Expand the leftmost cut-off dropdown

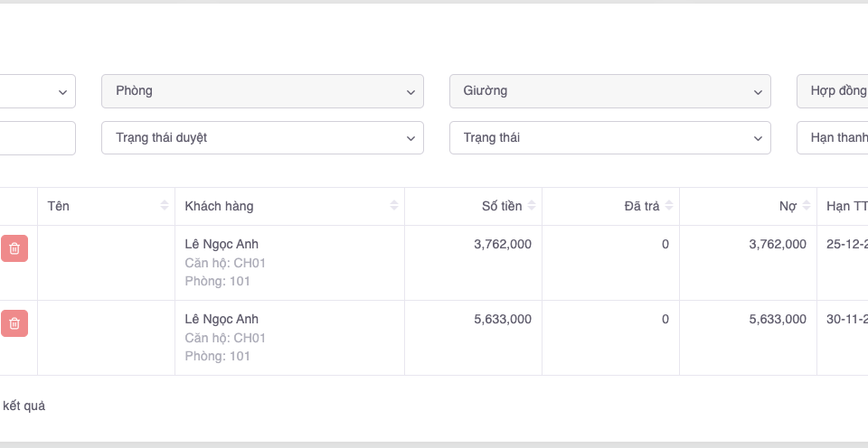click(x=36, y=91)
